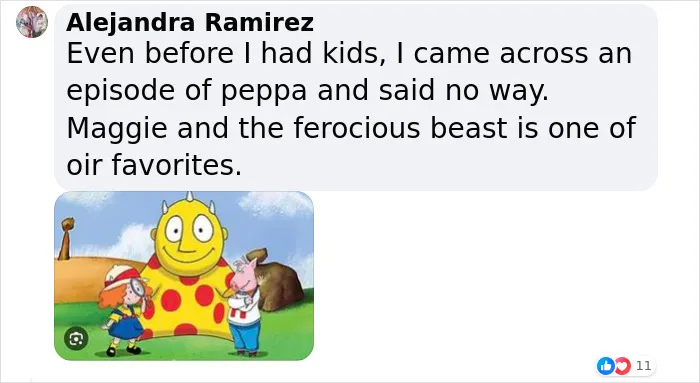The width and height of the screenshot is (700, 383).
Task: Open the reaction count showing 11
Action: coord(643,366)
